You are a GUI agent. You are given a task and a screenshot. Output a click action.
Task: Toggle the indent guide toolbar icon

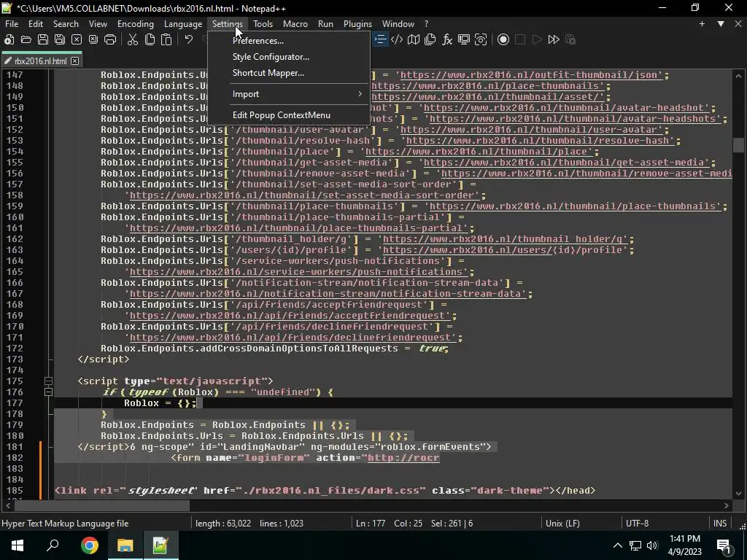[x=379, y=39]
